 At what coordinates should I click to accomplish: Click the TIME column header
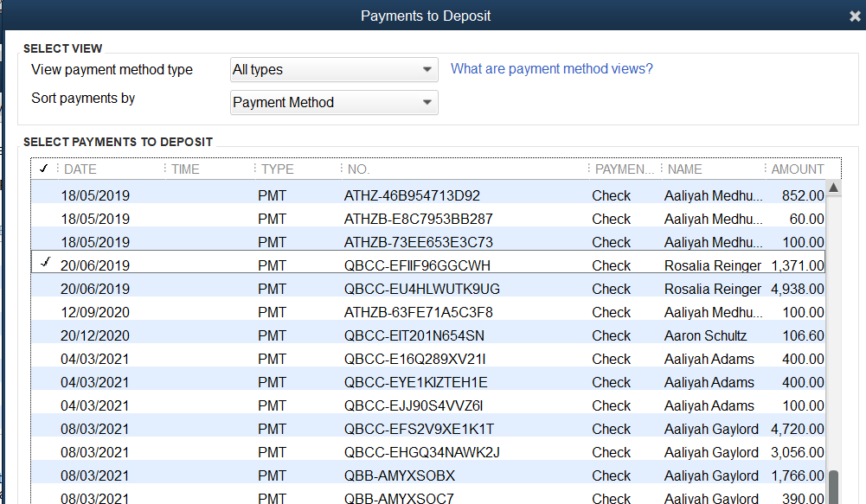point(185,169)
